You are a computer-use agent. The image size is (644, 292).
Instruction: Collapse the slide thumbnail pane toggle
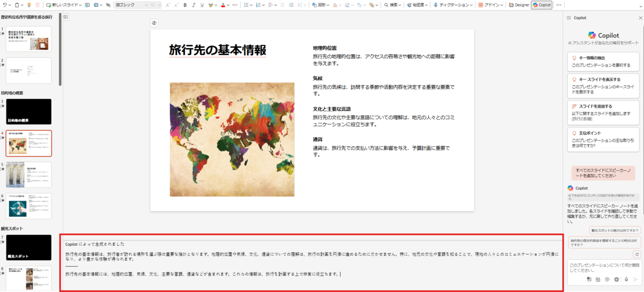(65, 17)
